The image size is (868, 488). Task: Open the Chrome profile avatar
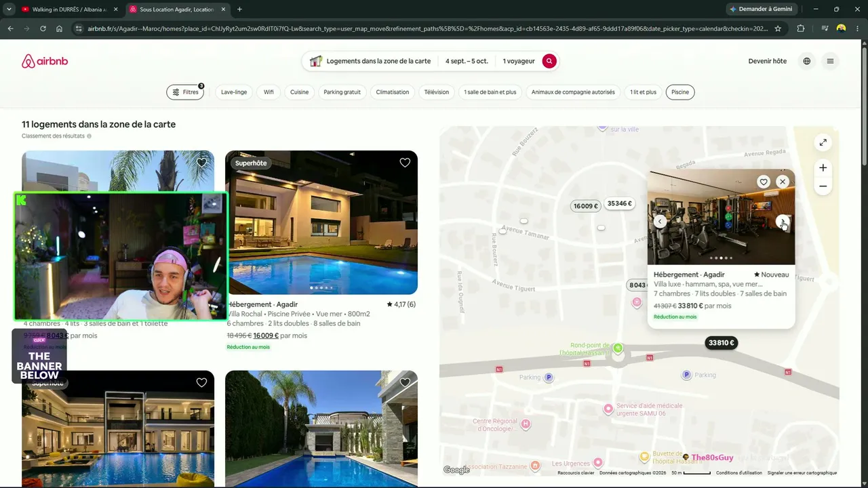tap(842, 28)
